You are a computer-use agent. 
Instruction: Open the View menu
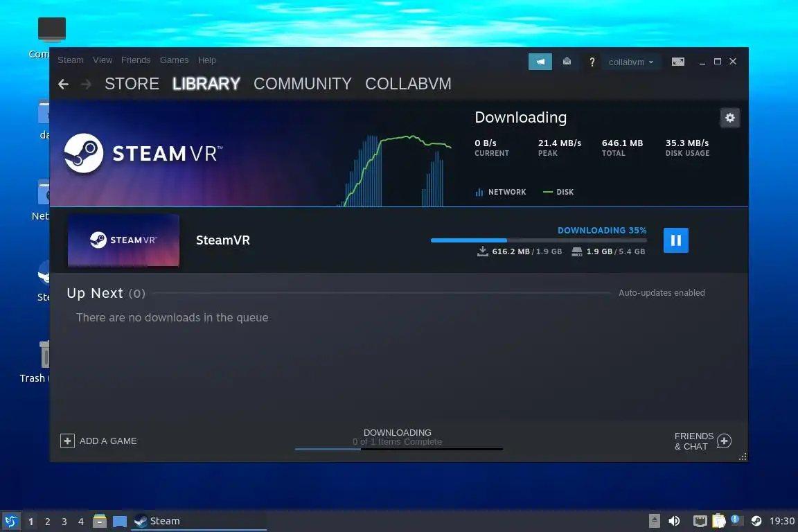[103, 60]
